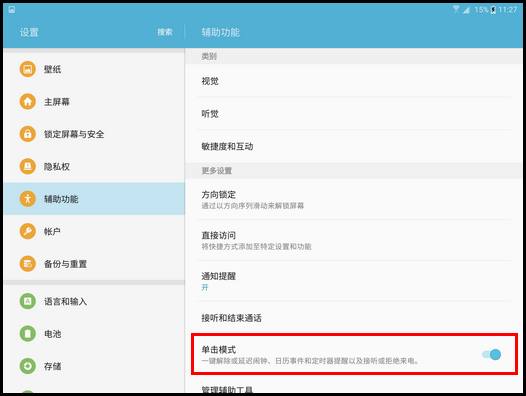This screenshot has height=396, width=526.
Task: Select 辅助功能 in settings list
Action: click(x=94, y=199)
